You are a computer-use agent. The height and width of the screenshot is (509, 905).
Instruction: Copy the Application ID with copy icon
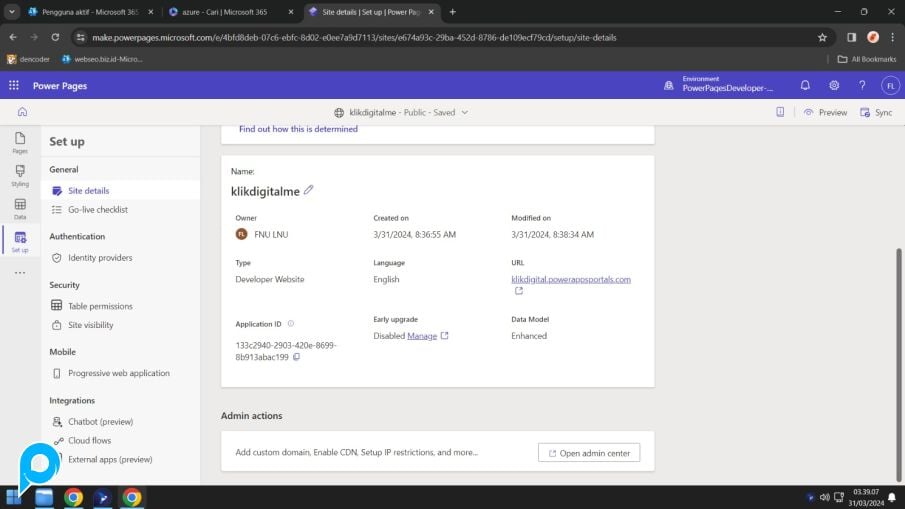pos(296,357)
